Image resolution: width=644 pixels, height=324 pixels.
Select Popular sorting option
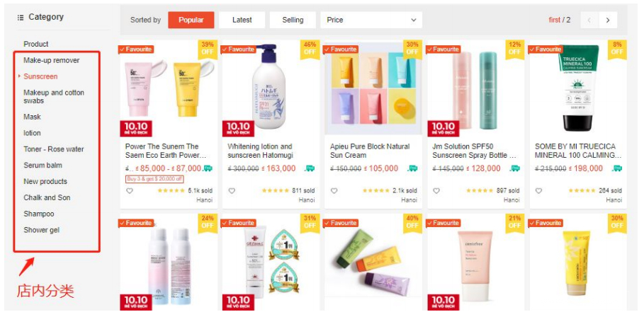click(x=191, y=20)
